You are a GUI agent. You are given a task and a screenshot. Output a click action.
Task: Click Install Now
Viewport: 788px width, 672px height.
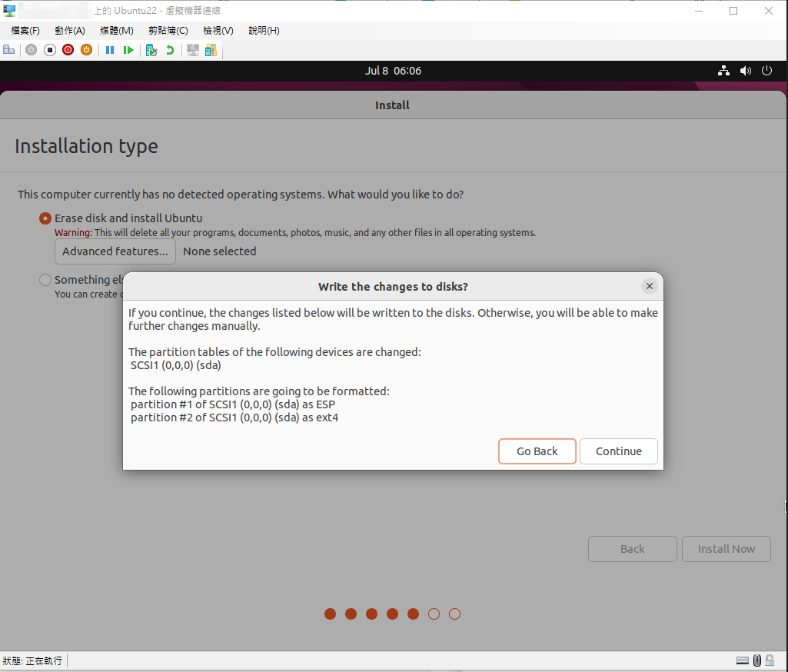point(726,549)
